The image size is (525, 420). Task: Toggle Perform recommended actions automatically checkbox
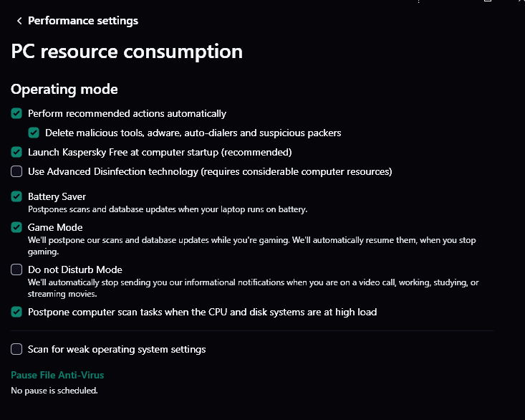pos(16,113)
